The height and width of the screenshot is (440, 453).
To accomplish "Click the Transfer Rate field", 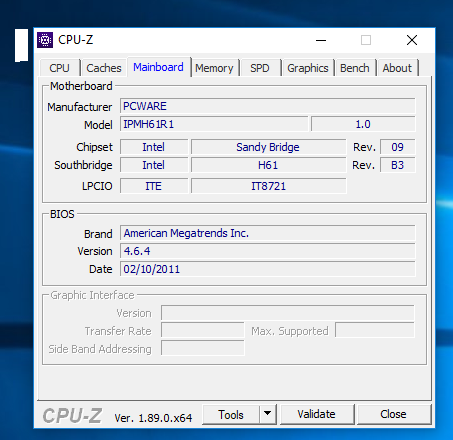I will (x=203, y=331).
